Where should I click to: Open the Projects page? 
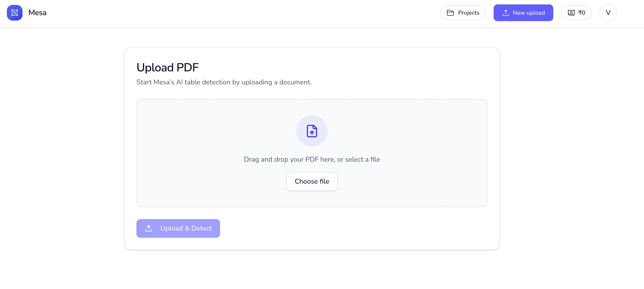click(x=463, y=12)
